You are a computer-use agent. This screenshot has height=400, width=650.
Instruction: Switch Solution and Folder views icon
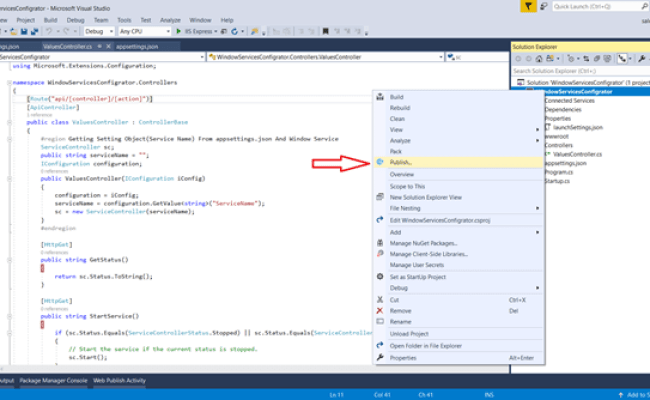pos(550,59)
